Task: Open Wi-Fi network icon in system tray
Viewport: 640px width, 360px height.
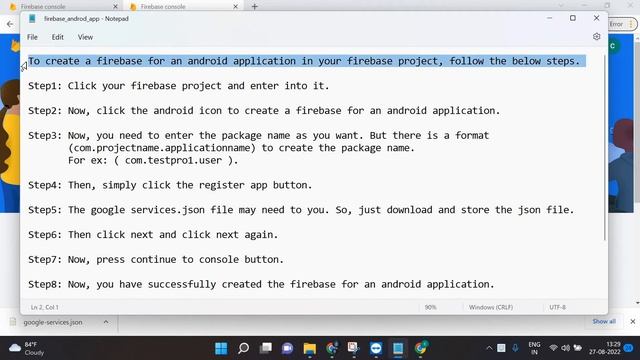Action: click(553, 348)
